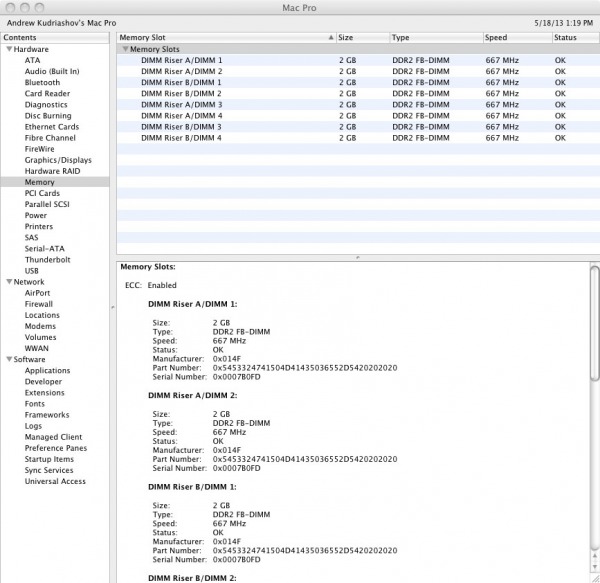600x583 pixels.
Task: Select Hardware RAID entry
Action: coord(52,171)
